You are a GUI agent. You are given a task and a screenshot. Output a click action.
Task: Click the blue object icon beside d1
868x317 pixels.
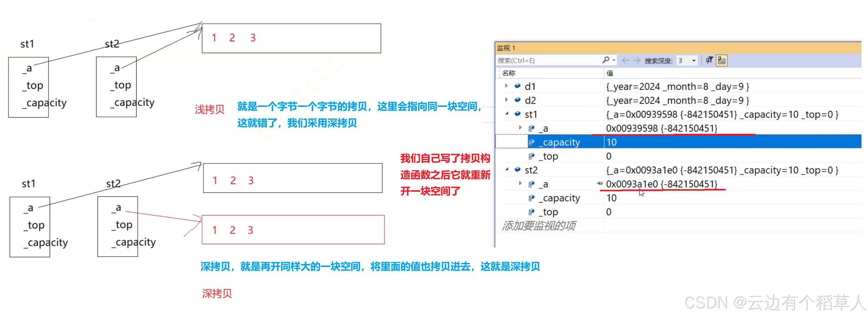point(517,86)
